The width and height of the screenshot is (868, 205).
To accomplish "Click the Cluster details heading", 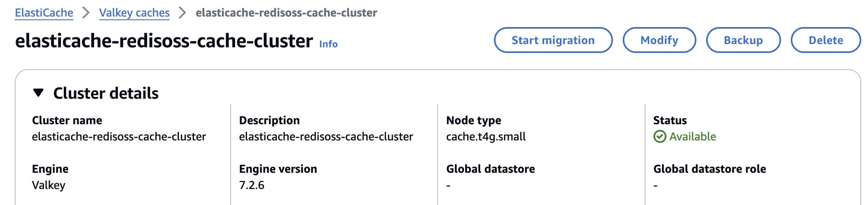I will [106, 93].
